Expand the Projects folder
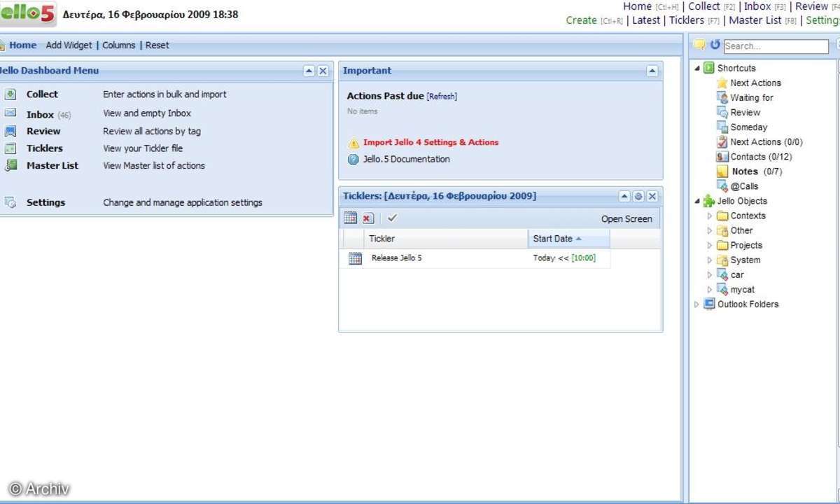Image resolution: width=840 pixels, height=504 pixels. (710, 246)
